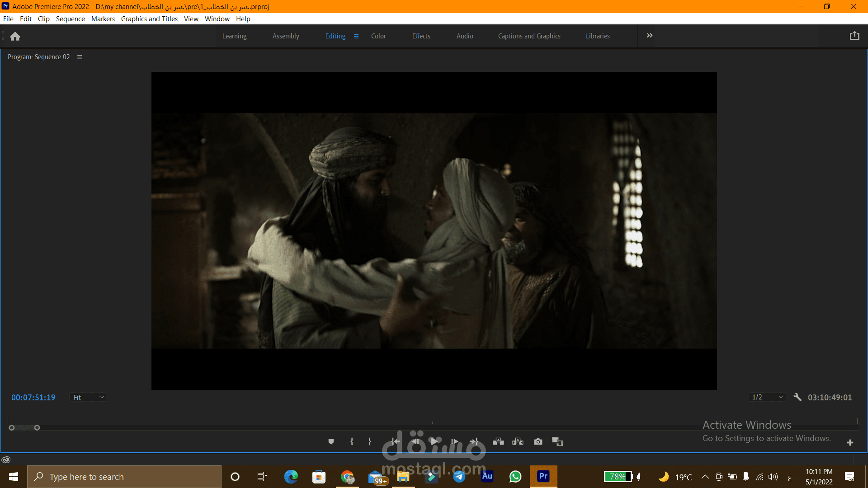868x488 pixels.
Task: Click the Home icon
Action: (x=15, y=36)
